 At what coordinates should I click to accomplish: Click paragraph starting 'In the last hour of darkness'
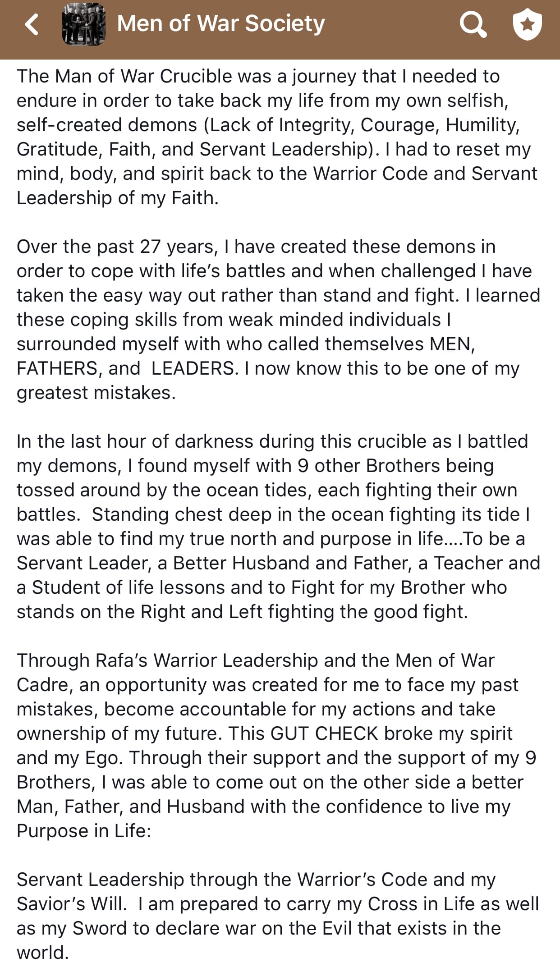point(278,527)
